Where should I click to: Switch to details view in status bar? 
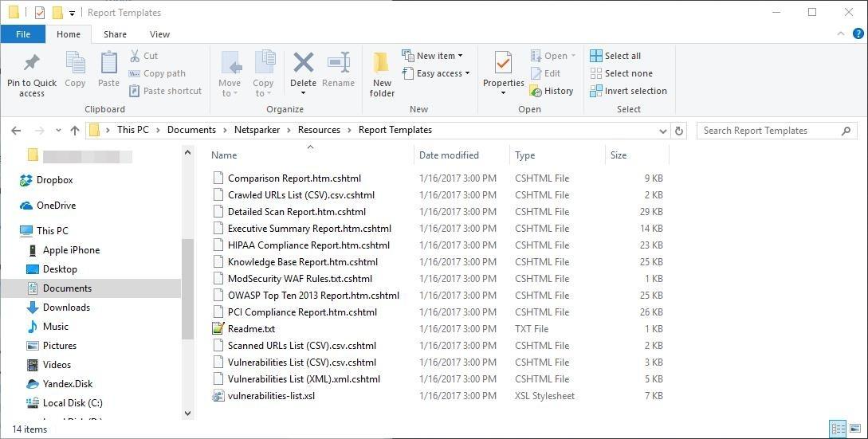(x=838, y=429)
